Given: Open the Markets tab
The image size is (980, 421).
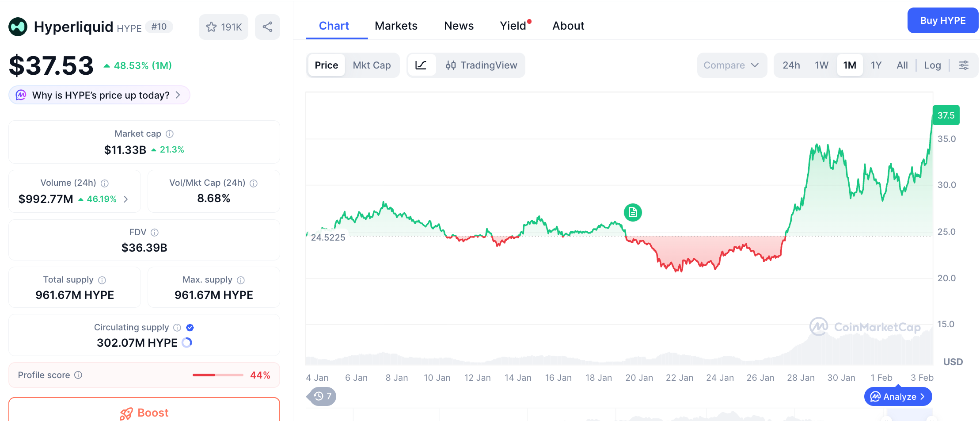Looking at the screenshot, I should click(396, 26).
